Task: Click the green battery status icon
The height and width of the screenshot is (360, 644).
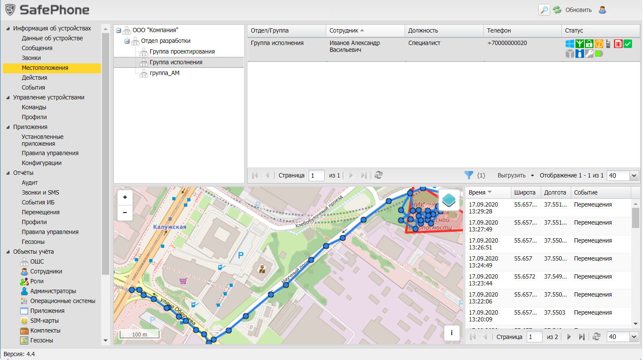Action: [x=599, y=54]
